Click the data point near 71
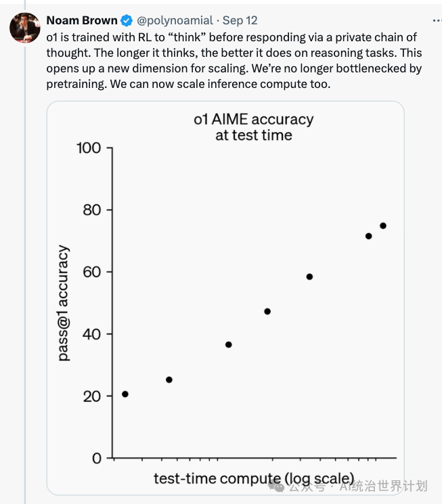Viewport: 442px width, 504px height. coord(369,236)
